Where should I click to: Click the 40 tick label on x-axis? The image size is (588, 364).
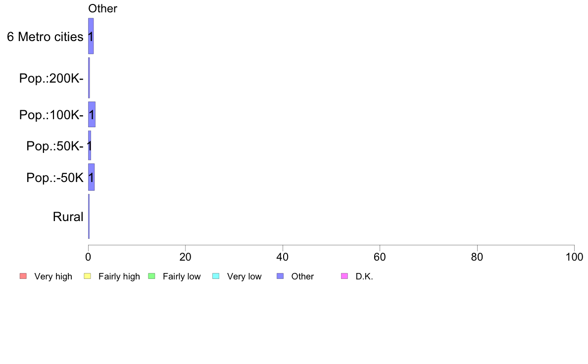[283, 257]
